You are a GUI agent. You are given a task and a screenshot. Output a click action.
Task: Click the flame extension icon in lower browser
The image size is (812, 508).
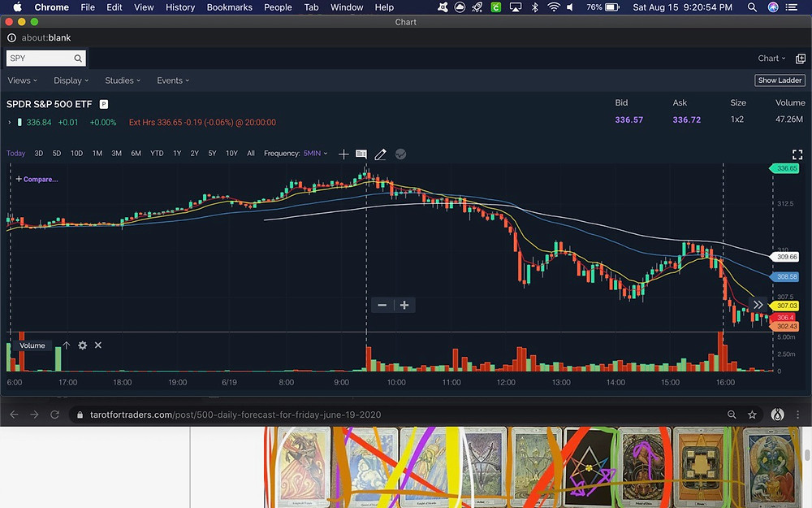point(777,415)
